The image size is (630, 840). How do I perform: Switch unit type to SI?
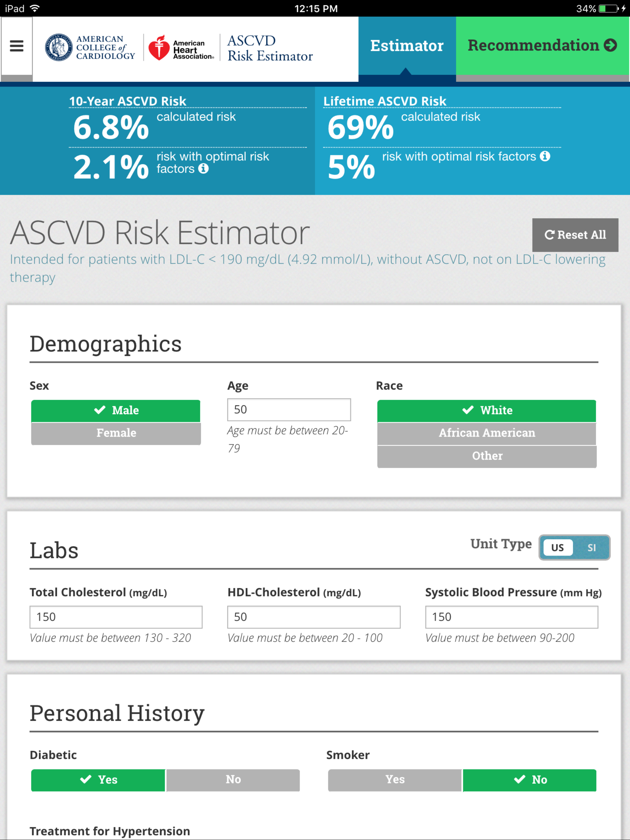(x=591, y=548)
